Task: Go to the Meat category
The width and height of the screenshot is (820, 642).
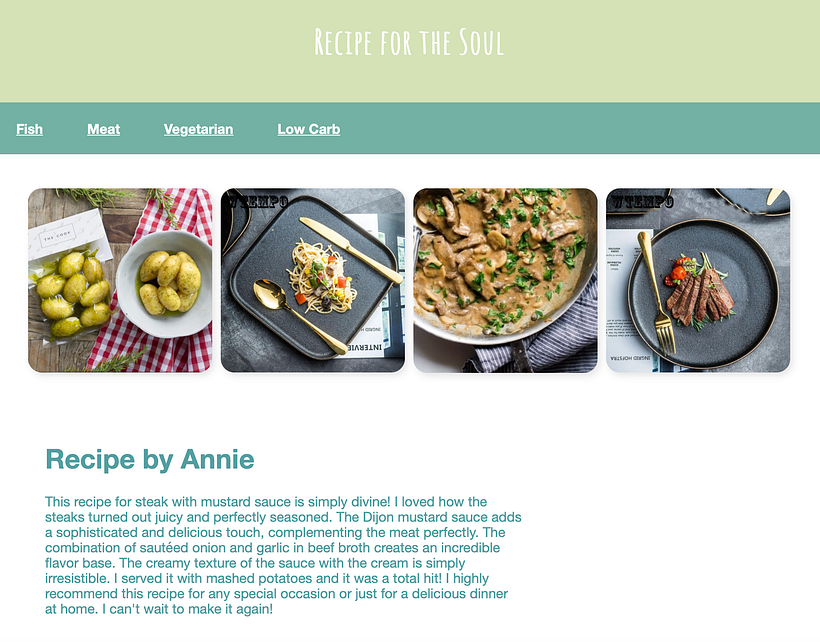Action: (x=104, y=129)
